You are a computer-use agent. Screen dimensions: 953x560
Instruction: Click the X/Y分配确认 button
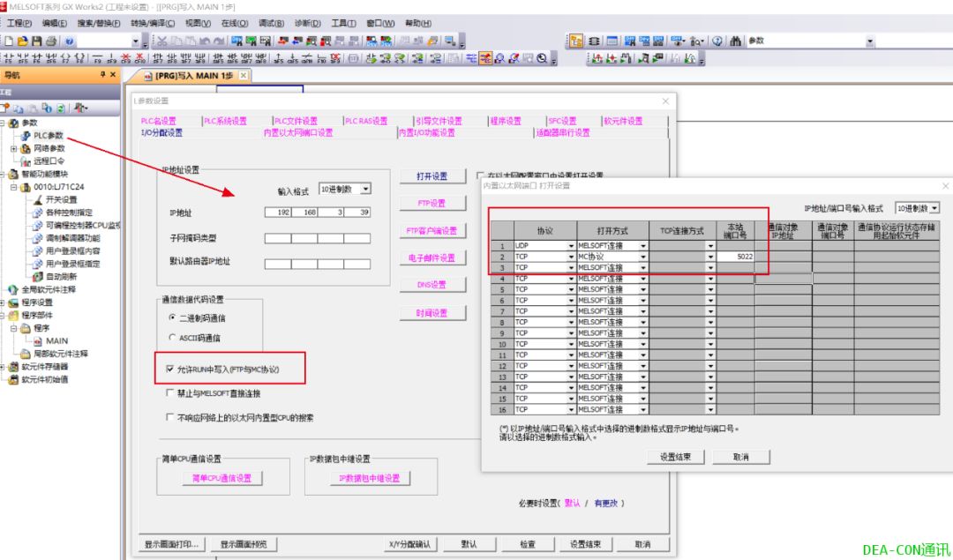pos(409,544)
